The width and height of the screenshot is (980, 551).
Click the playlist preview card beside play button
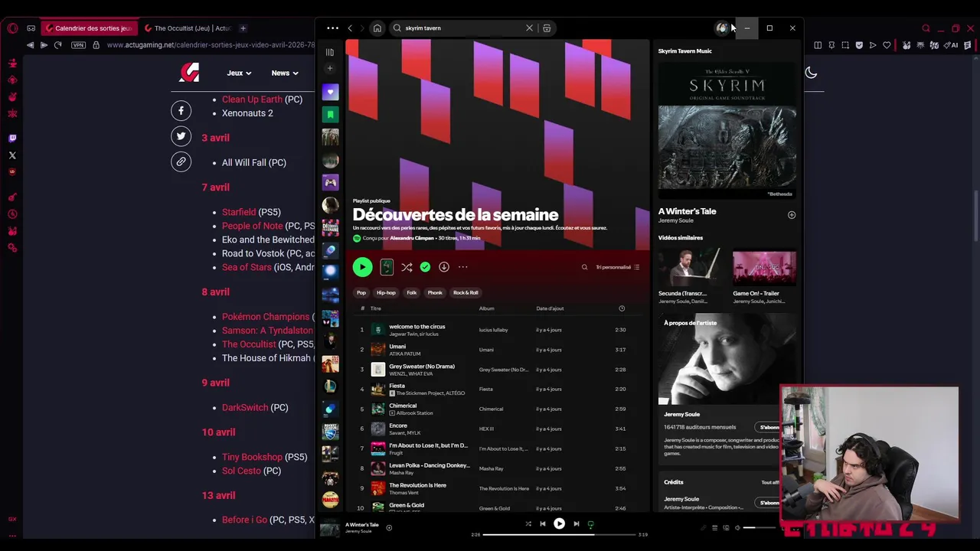click(387, 267)
